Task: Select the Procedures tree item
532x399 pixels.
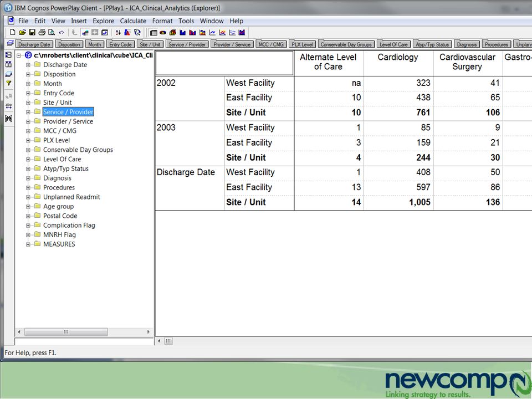Action: [x=59, y=188]
